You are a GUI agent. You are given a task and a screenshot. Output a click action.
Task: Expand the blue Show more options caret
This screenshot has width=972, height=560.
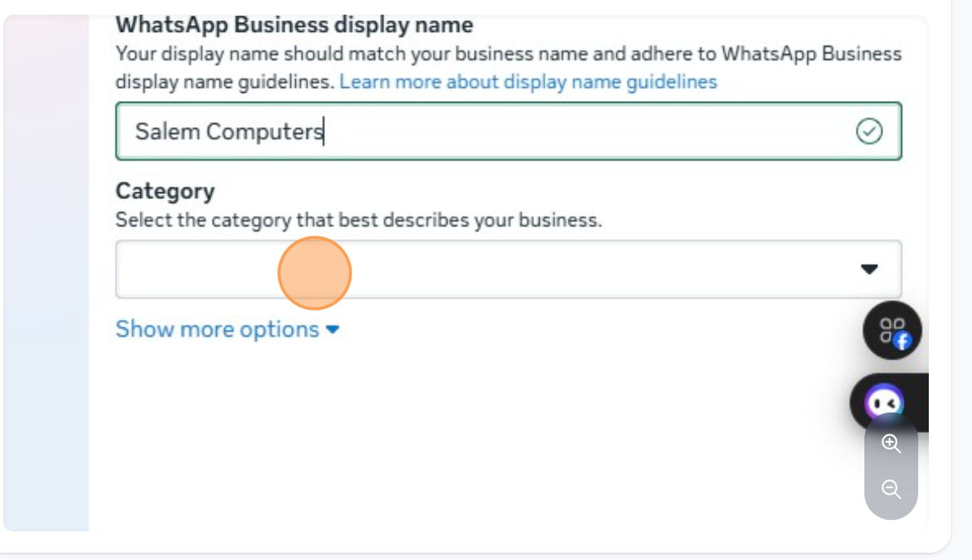(333, 330)
